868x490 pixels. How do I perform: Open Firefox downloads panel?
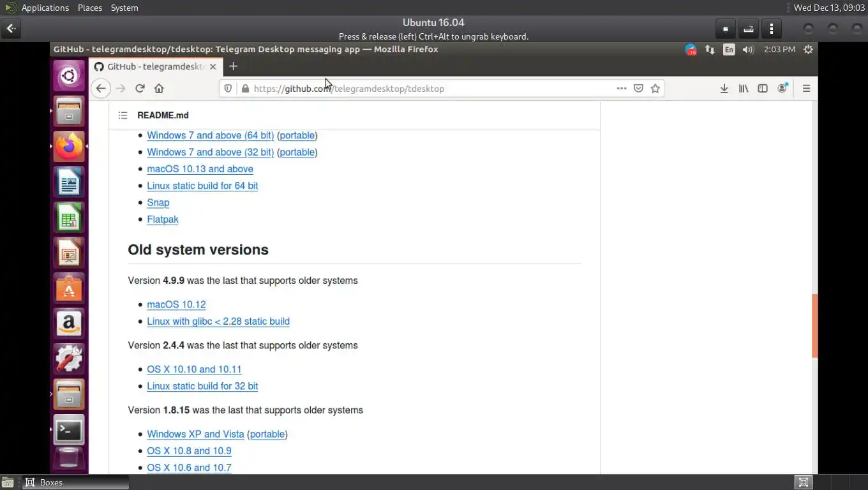pyautogui.click(x=724, y=89)
